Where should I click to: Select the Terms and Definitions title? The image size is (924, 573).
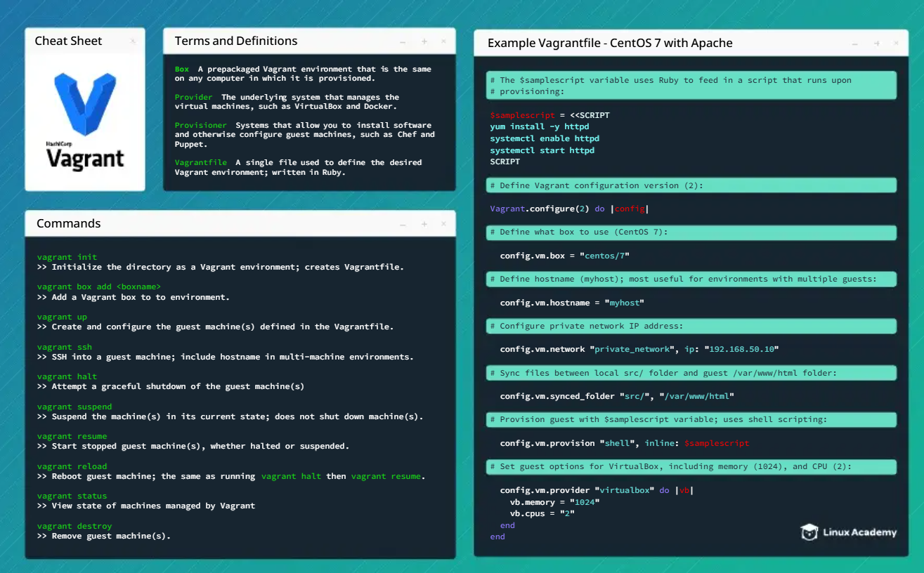[235, 41]
